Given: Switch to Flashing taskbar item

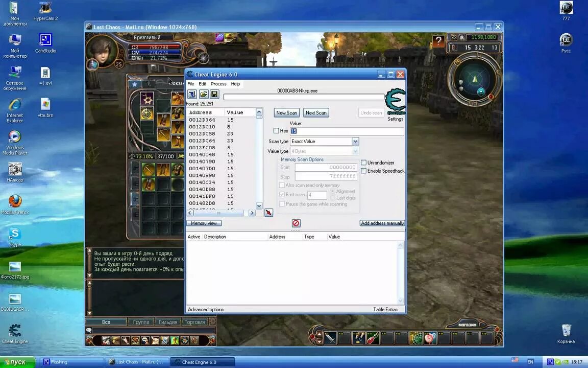Looking at the screenshot, I should [x=71, y=362].
